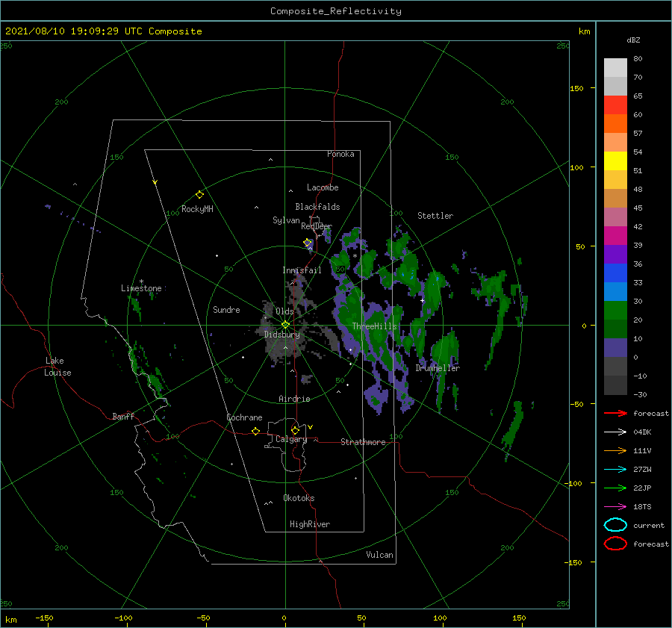672x628 pixels.
Task: Click the Sylvan label
Action: (286, 220)
